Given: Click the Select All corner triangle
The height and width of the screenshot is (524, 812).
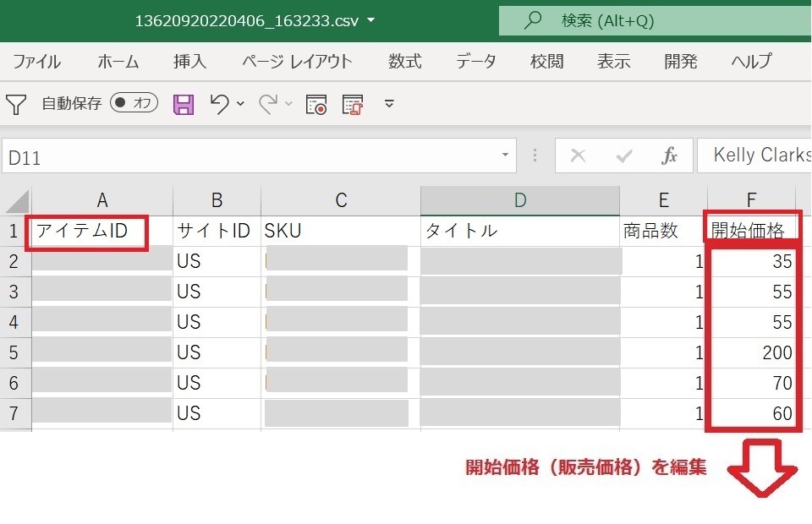Looking at the screenshot, I should 17,201.
